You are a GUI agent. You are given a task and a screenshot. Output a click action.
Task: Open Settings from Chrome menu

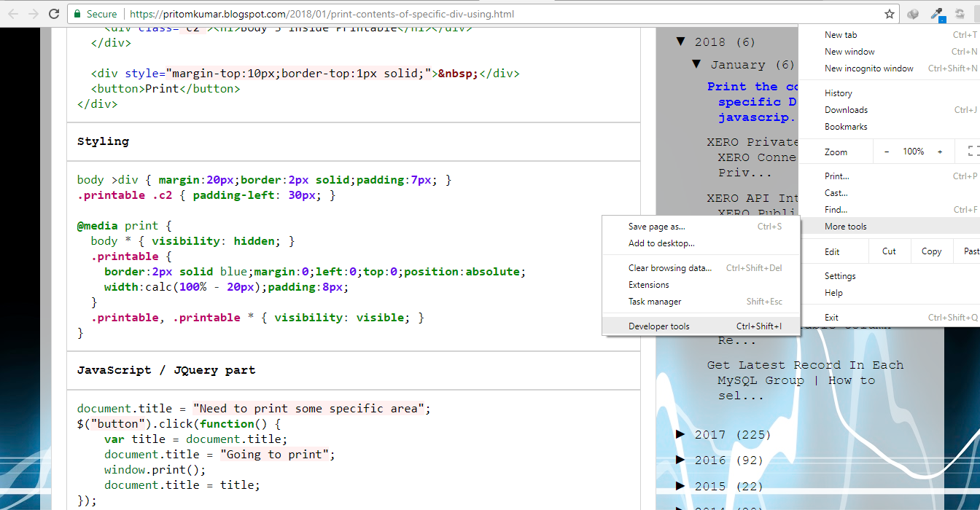(x=890, y=276)
